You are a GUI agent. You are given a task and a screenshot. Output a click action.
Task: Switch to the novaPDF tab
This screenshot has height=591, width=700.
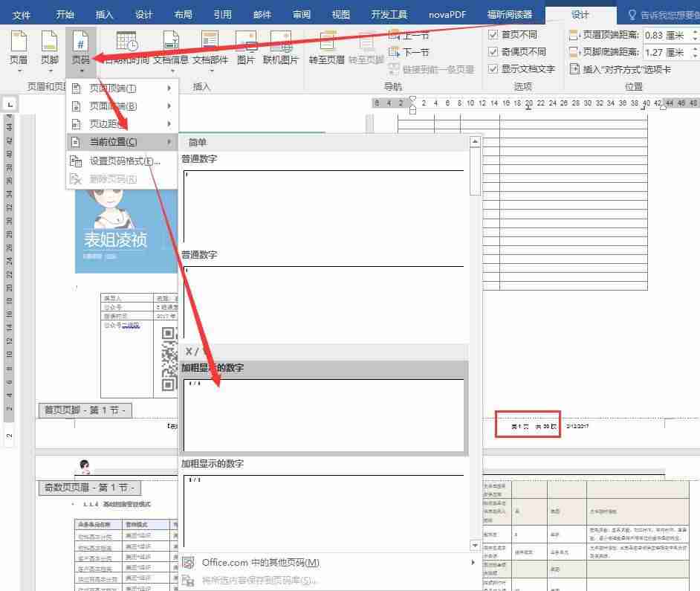pyautogui.click(x=447, y=14)
